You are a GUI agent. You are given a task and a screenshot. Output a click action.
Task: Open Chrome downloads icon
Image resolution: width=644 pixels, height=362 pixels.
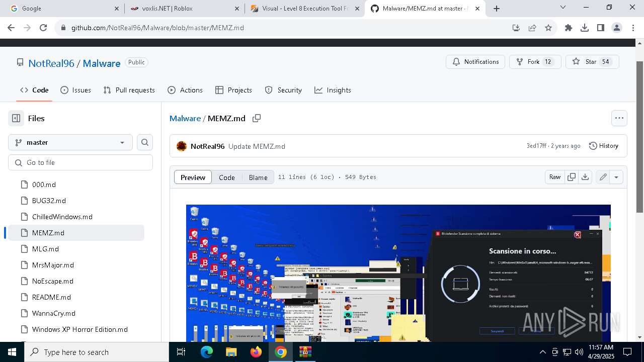coord(585,28)
